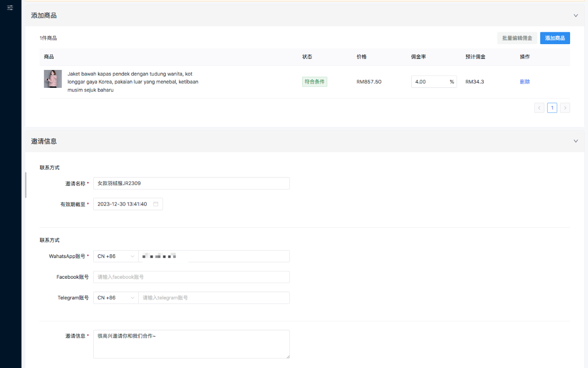The width and height of the screenshot is (588, 368).
Task: Click the estimated commission RM34.3
Action: pyautogui.click(x=475, y=82)
